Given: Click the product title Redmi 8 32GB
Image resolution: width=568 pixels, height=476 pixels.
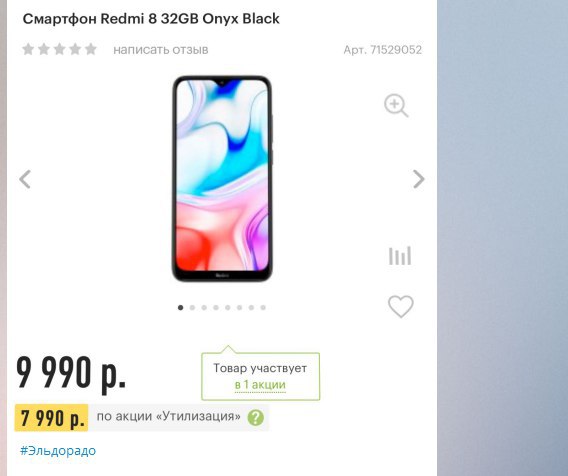Looking at the screenshot, I should (151, 18).
